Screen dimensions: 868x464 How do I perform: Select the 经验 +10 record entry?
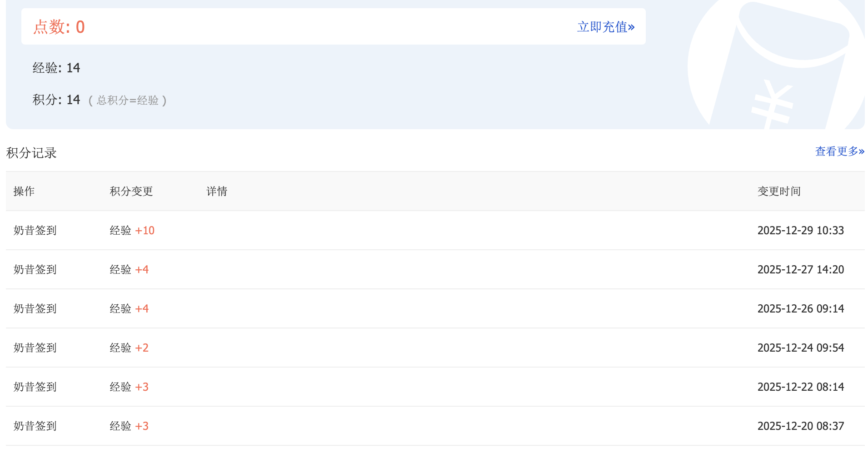(132, 231)
